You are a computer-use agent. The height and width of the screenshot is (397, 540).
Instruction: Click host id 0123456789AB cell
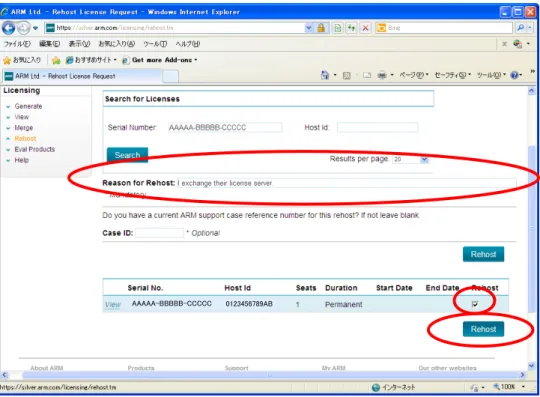249,304
